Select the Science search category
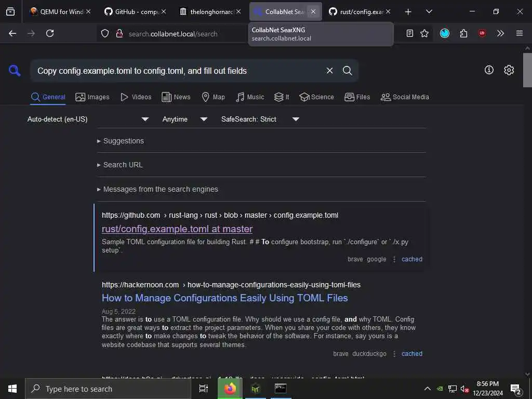 tap(316, 97)
